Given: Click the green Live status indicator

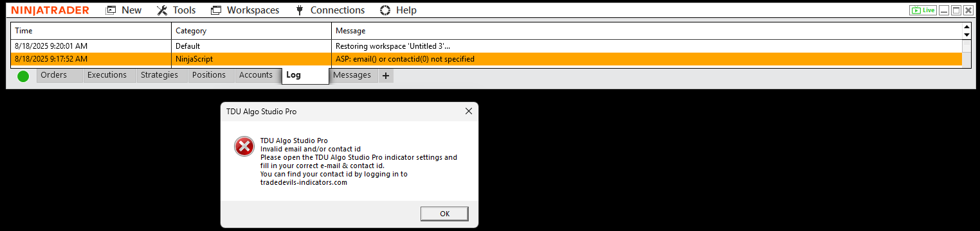Looking at the screenshot, I should 923,10.
